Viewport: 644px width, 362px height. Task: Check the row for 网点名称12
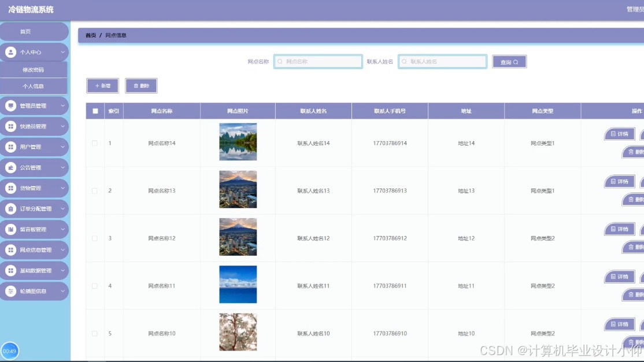[95, 238]
